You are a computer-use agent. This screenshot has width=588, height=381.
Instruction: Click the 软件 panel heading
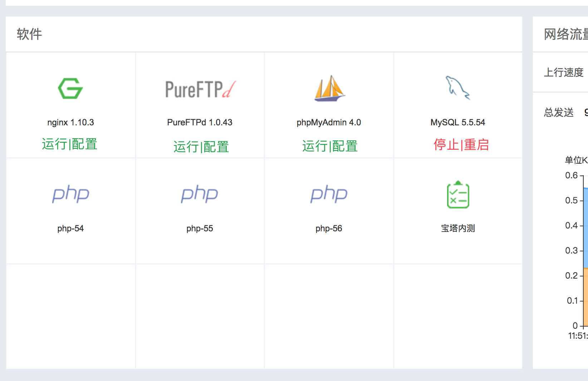click(29, 34)
